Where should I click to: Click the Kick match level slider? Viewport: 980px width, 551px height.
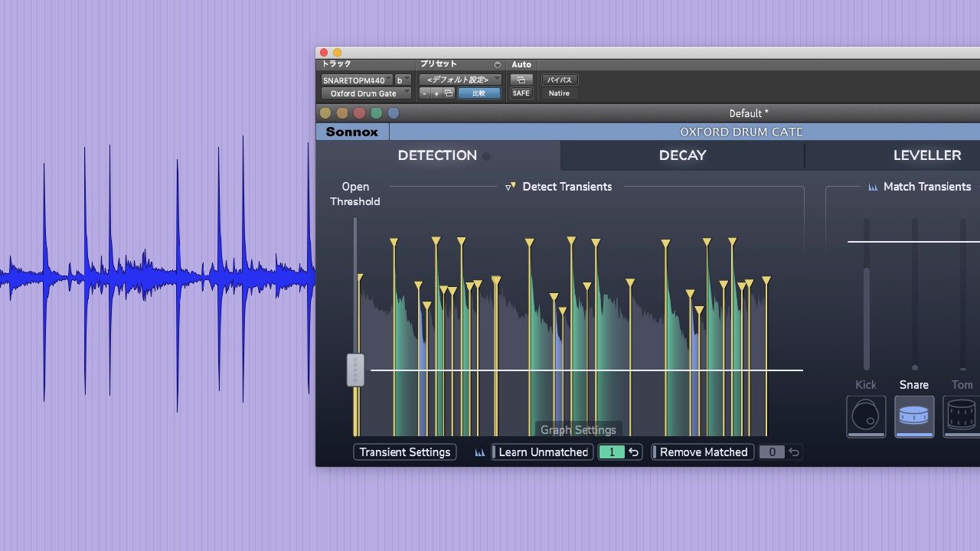click(867, 295)
